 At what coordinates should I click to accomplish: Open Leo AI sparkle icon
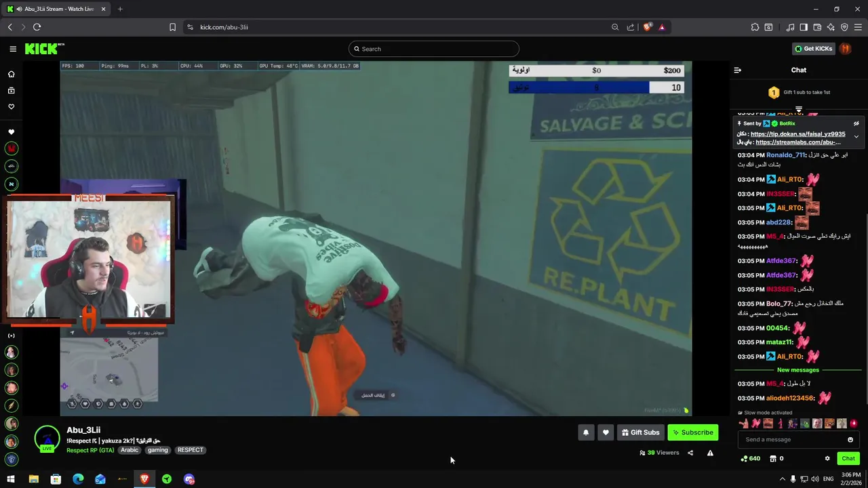(x=831, y=27)
